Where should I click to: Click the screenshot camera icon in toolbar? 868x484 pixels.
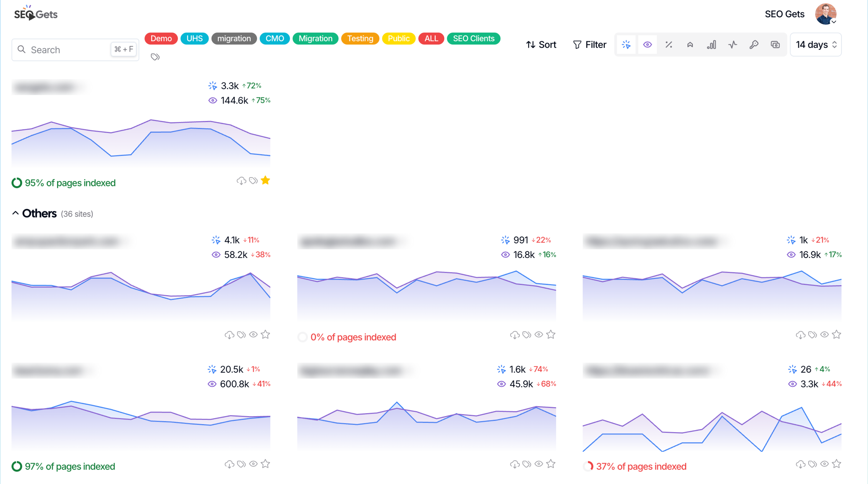775,44
